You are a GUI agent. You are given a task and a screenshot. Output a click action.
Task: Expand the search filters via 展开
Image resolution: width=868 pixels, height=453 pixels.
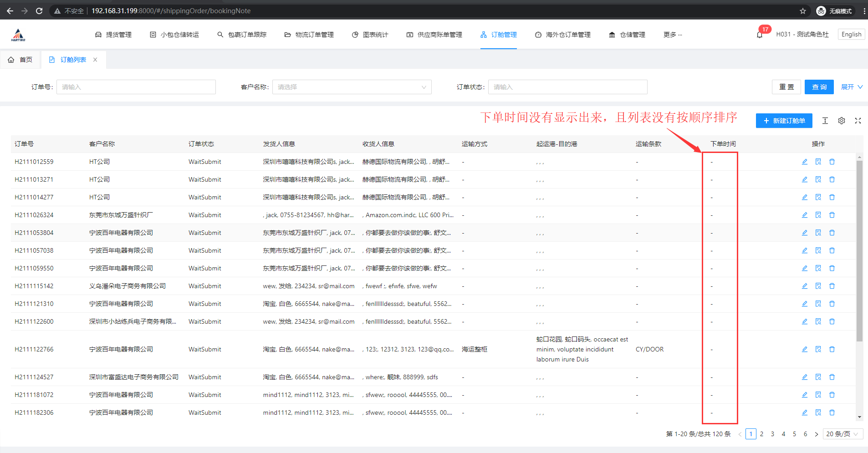click(851, 87)
